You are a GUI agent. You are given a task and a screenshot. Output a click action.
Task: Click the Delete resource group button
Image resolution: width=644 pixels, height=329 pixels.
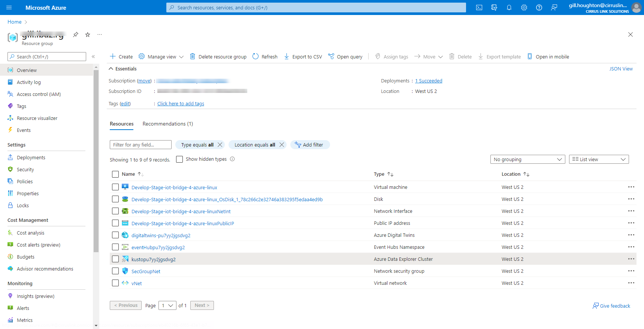click(x=218, y=57)
